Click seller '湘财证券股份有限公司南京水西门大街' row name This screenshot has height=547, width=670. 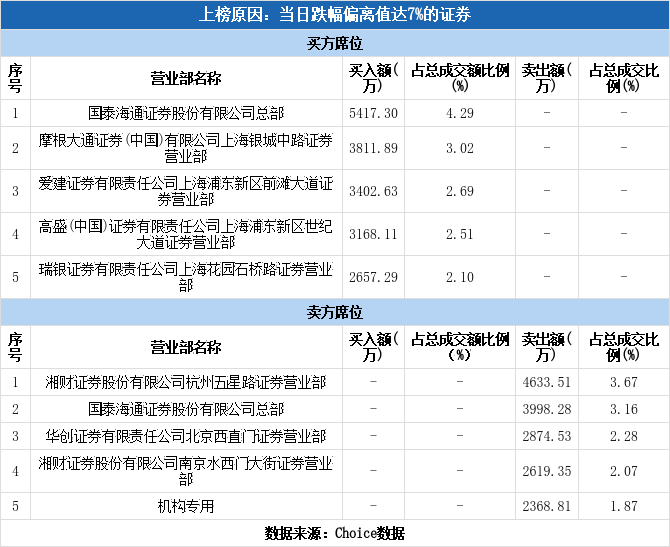coord(186,471)
